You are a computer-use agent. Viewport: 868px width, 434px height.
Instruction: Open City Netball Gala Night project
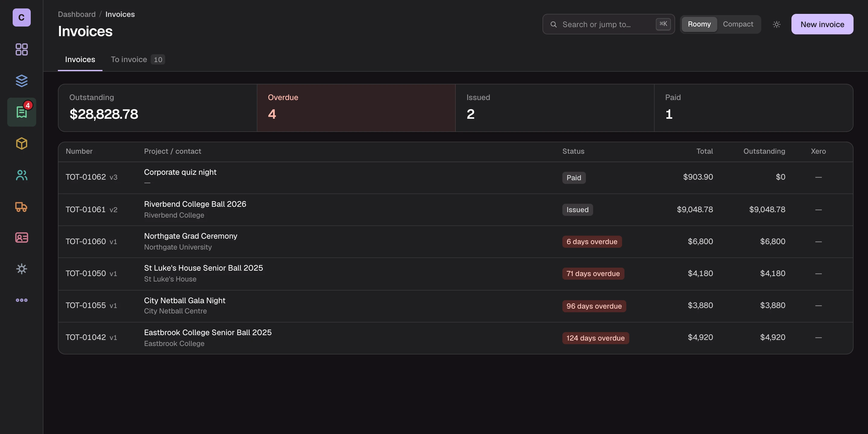(x=185, y=300)
